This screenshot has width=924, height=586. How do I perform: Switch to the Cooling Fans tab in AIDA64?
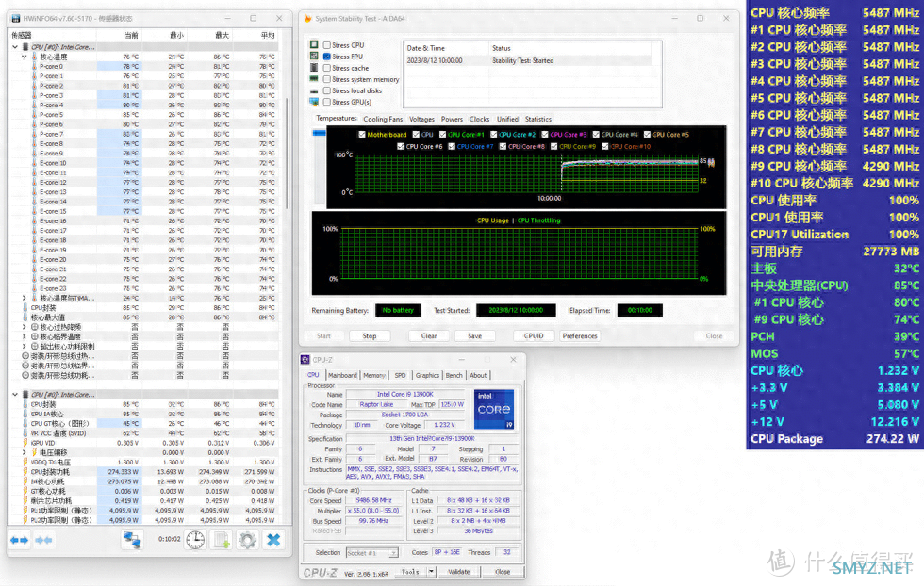[383, 119]
